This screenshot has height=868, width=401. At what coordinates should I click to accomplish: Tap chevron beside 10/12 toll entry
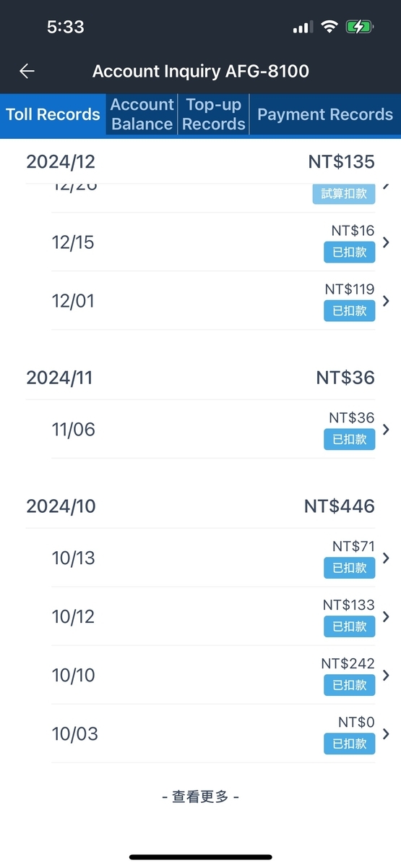coord(386,616)
